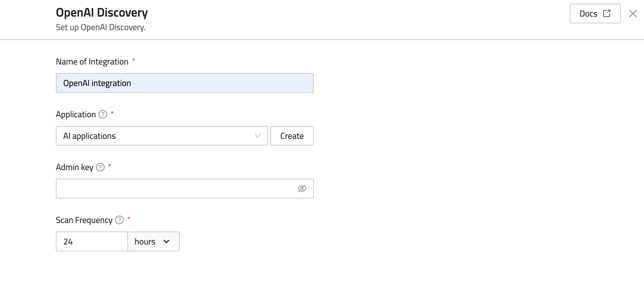The width and height of the screenshot is (644, 301).
Task: Click the down arrow next to hours
Action: coord(166,241)
